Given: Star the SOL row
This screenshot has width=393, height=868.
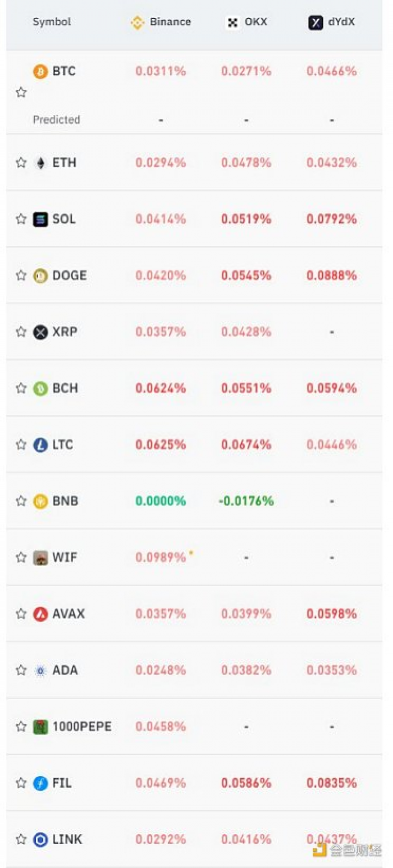Looking at the screenshot, I should (x=21, y=219).
